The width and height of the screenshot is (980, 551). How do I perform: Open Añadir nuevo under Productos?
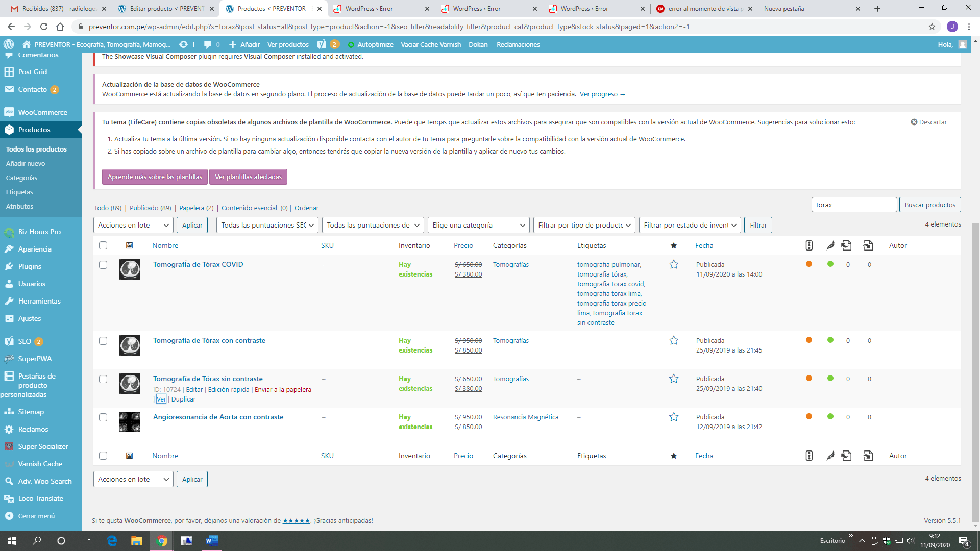pyautogui.click(x=26, y=163)
